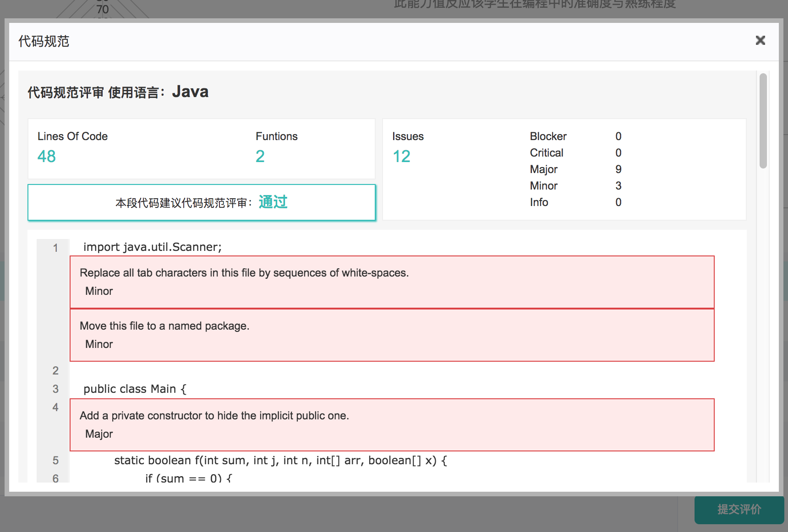
Task: Click the 'import java.util.Scanner;' code line
Action: pyautogui.click(x=152, y=247)
